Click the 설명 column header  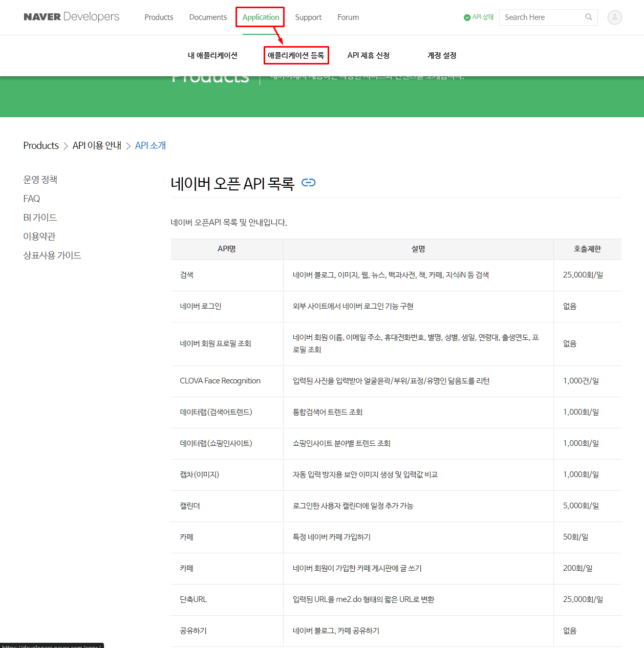coord(418,249)
